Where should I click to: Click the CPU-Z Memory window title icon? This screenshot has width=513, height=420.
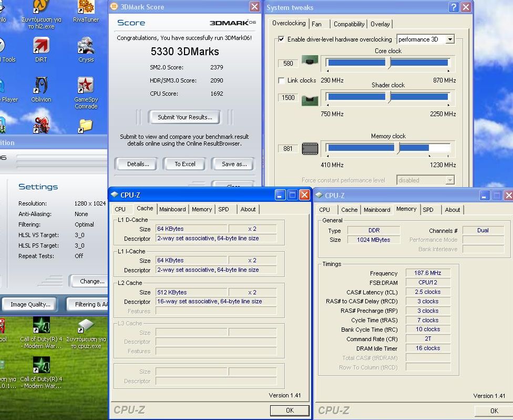click(x=319, y=195)
